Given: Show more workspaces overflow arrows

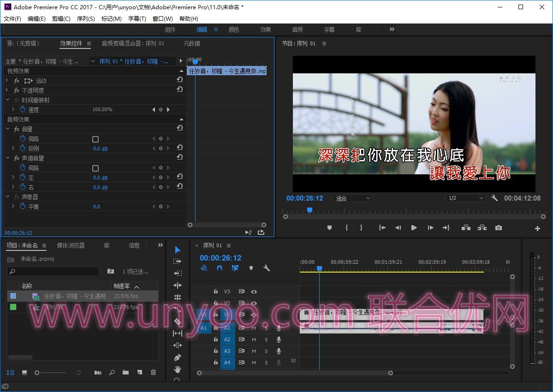Looking at the screenshot, I should pos(392,29).
